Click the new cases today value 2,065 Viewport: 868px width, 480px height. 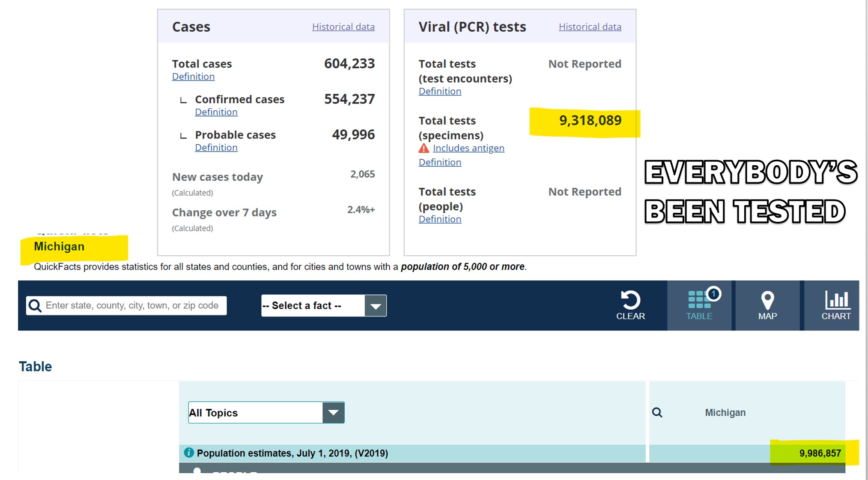362,174
